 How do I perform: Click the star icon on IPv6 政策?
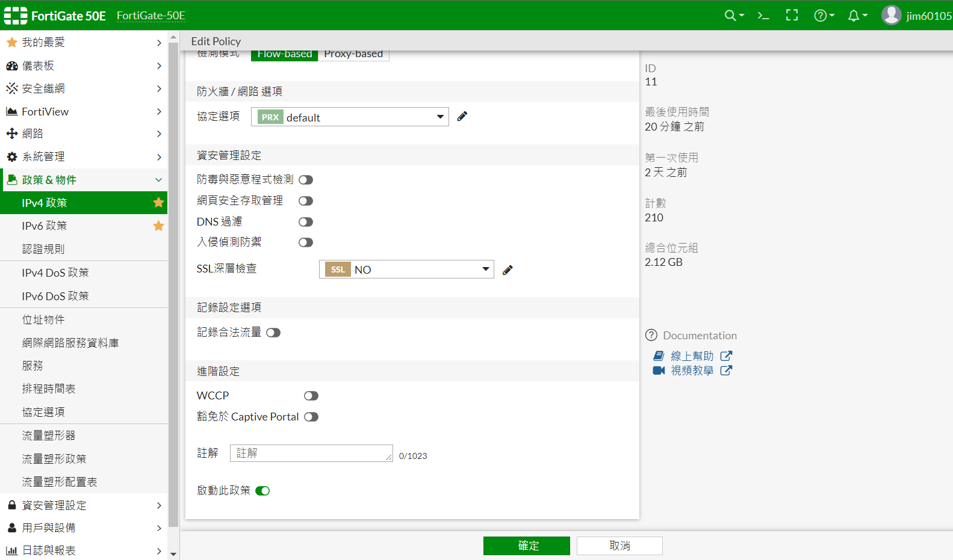[x=158, y=226]
